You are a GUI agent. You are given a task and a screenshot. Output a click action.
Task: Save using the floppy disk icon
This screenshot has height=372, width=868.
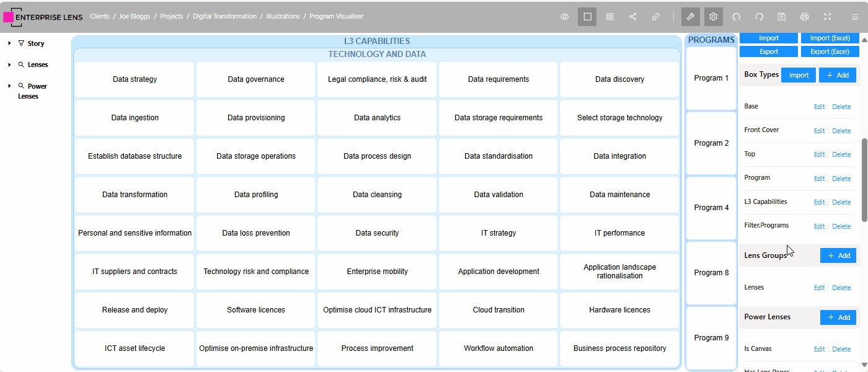tap(782, 17)
